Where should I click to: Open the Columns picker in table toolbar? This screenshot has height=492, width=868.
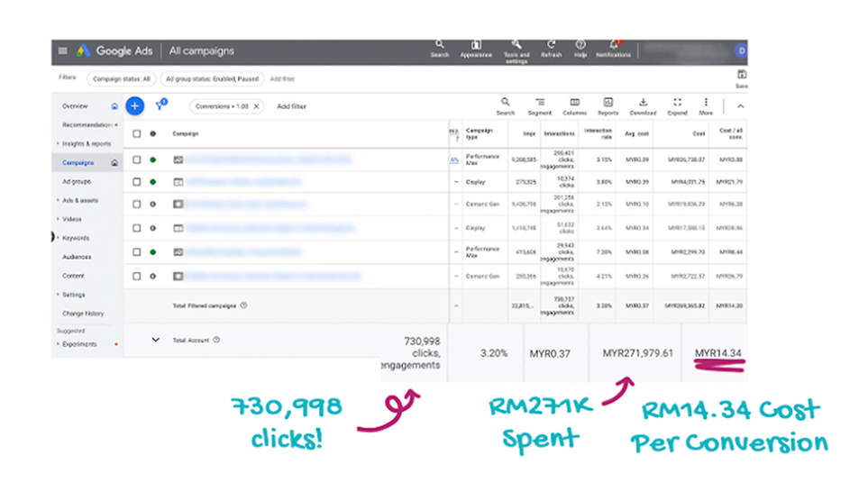coord(574,105)
